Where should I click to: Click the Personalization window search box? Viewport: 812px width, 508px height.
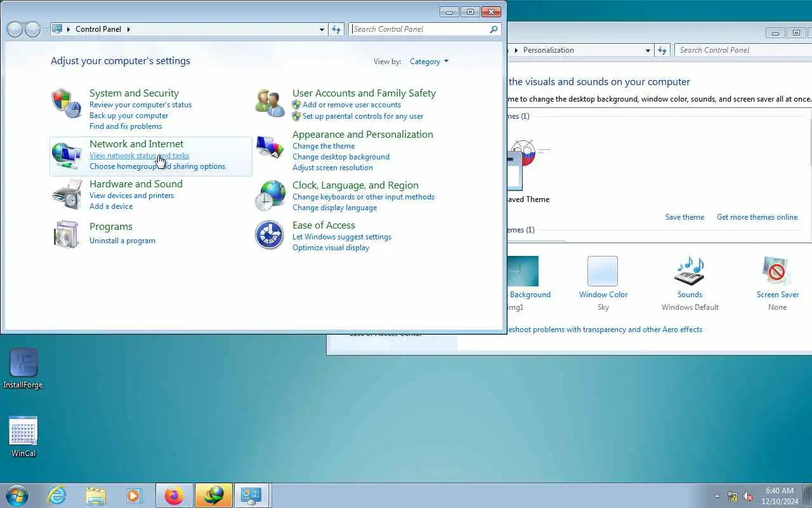point(743,50)
